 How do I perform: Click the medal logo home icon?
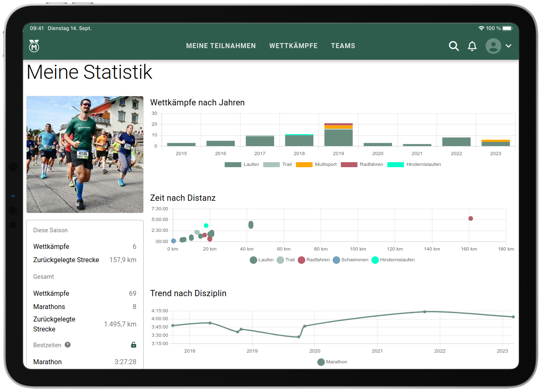tap(34, 46)
